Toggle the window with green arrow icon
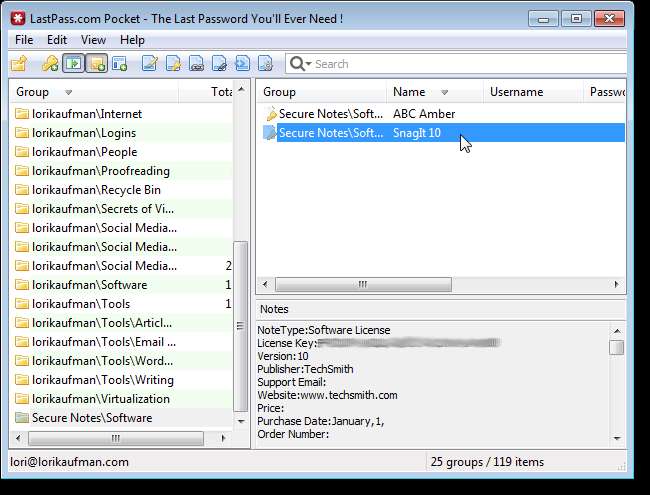Viewport: 650px width, 495px height. point(73,64)
